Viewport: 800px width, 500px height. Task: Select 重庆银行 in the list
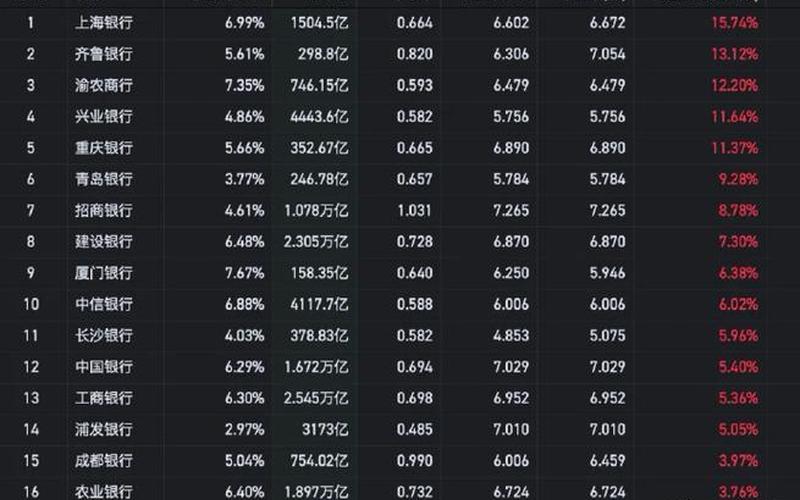tap(104, 148)
